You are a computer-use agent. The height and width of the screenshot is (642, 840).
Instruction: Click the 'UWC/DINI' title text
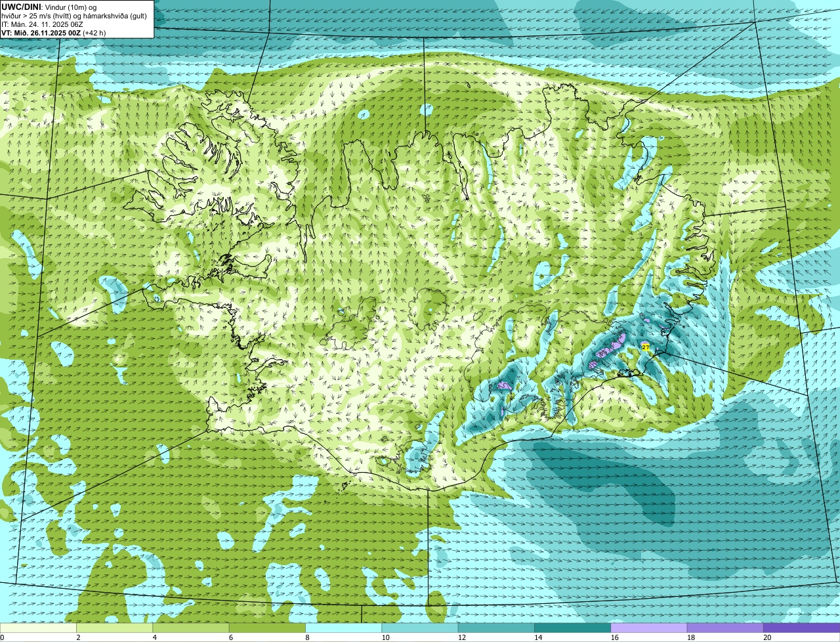[x=21, y=6]
